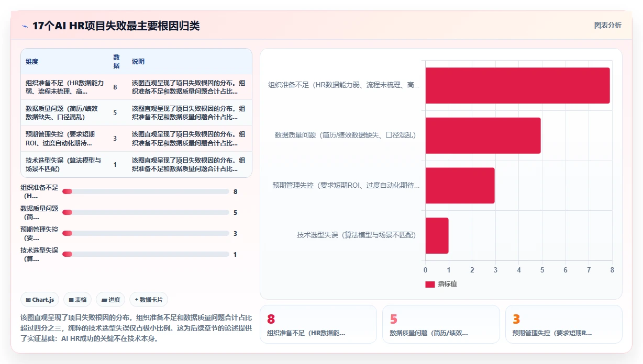Click value 8 in the table data column
Screen dimensions: 643x364
(115, 87)
